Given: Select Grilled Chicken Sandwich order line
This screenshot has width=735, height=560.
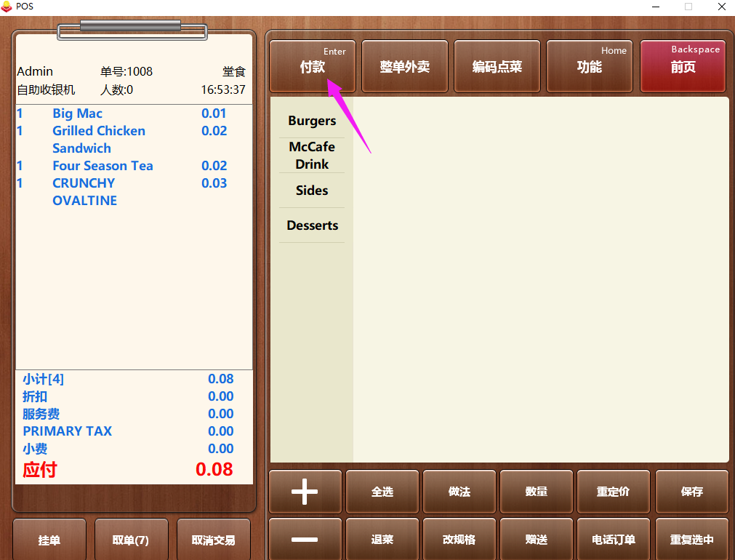Looking at the screenshot, I should (x=134, y=140).
